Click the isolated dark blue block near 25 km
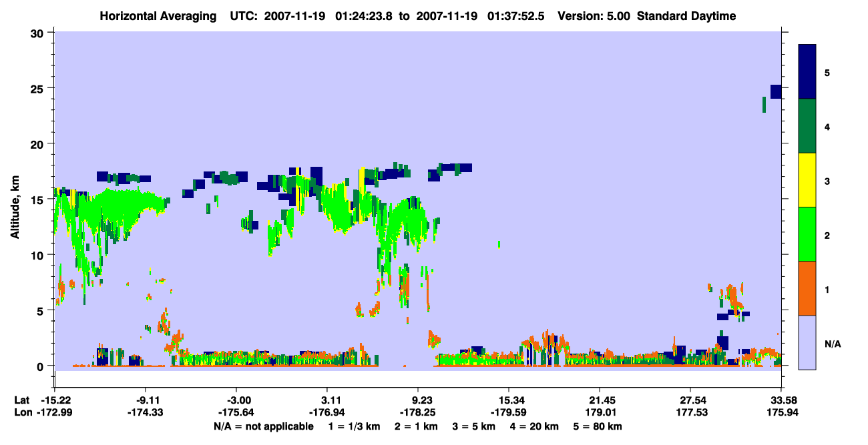The width and height of the screenshot is (868, 445). (776, 91)
